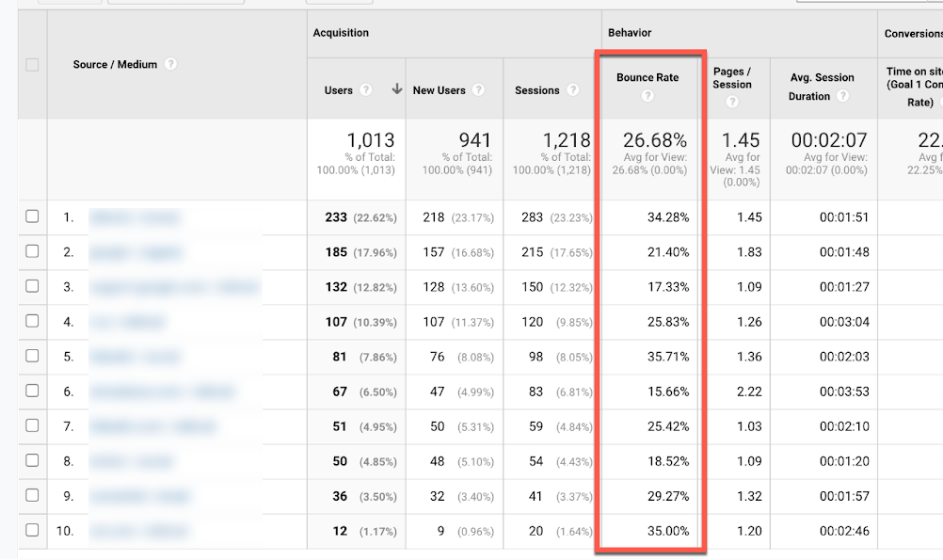Image resolution: width=943 pixels, height=560 pixels.
Task: Open the blurred source link in row 10
Action: [139, 531]
